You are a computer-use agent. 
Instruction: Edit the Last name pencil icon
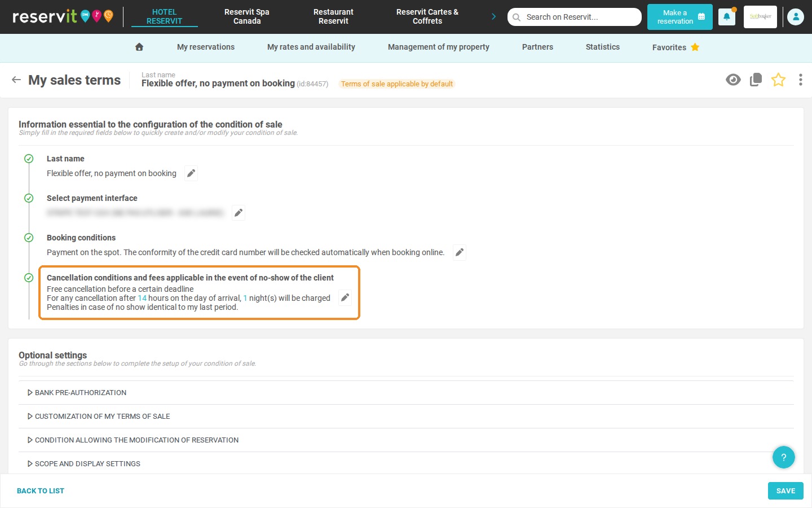click(x=191, y=173)
